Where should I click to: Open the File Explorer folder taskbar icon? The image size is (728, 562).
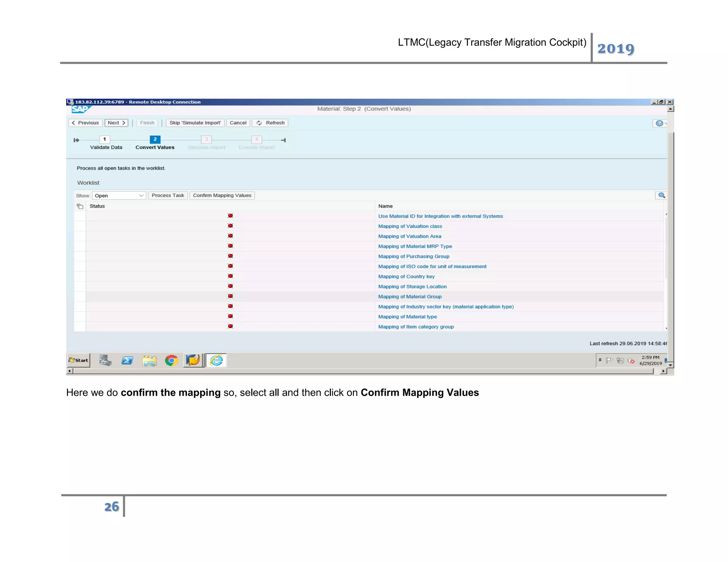[149, 361]
